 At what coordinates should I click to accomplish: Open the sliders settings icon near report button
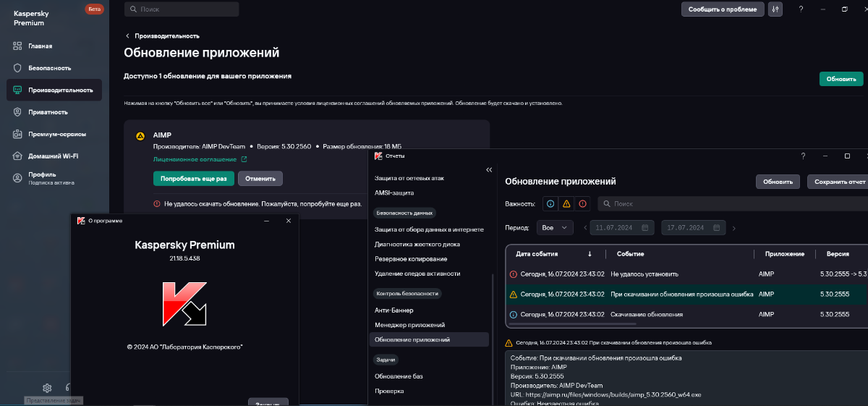[x=775, y=9]
